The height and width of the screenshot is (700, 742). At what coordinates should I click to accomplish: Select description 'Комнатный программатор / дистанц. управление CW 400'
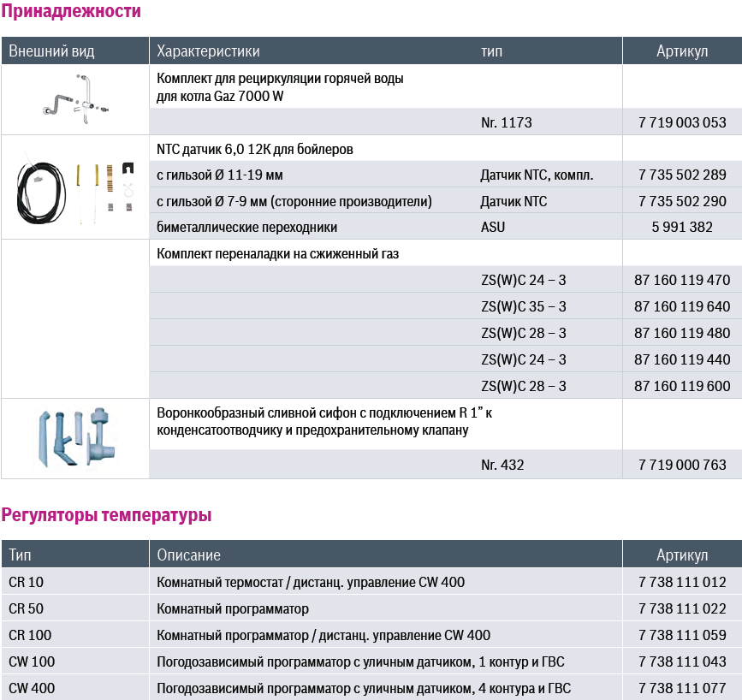click(x=324, y=636)
